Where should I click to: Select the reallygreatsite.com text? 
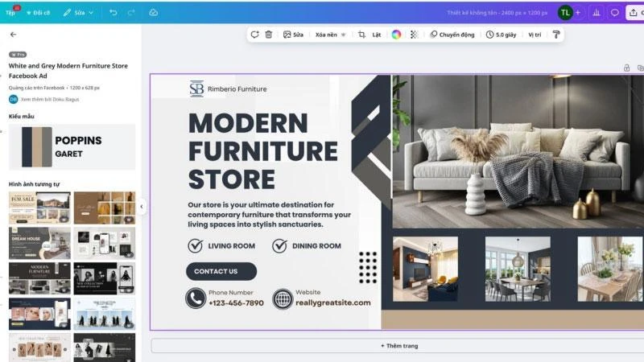point(333,302)
